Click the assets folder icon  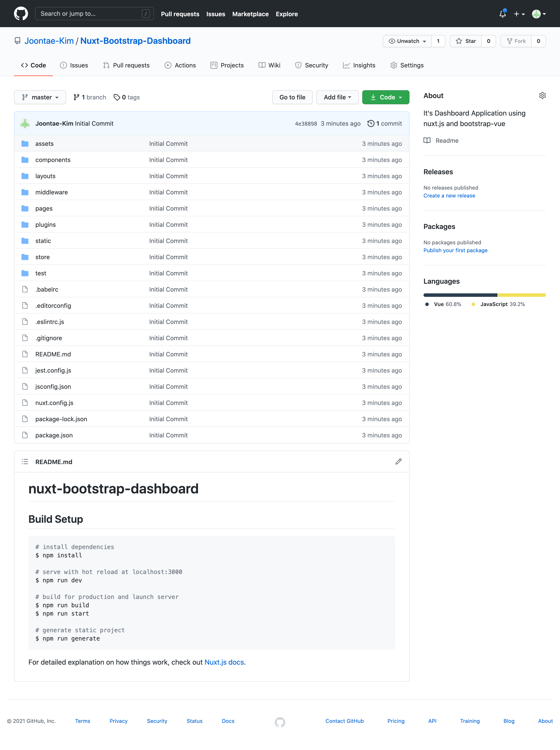tap(25, 143)
